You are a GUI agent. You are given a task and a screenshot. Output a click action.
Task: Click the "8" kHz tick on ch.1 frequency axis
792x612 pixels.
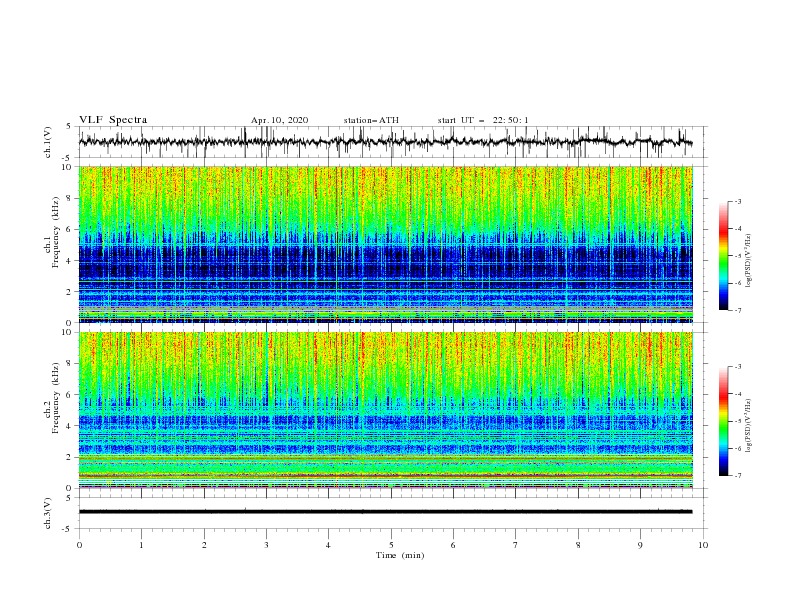coord(70,198)
